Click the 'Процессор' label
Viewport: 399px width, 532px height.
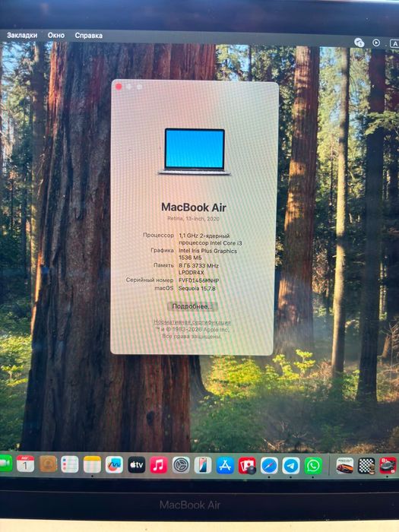click(x=158, y=235)
